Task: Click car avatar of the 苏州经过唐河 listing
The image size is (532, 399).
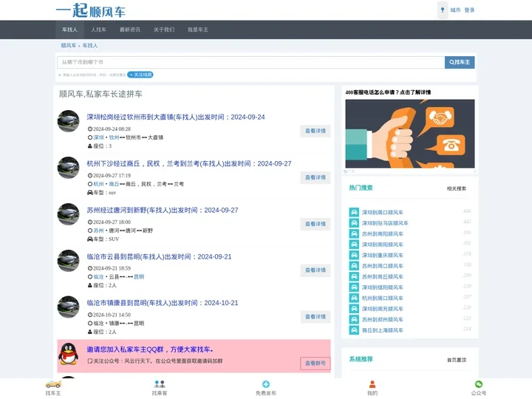Action: coord(68,214)
